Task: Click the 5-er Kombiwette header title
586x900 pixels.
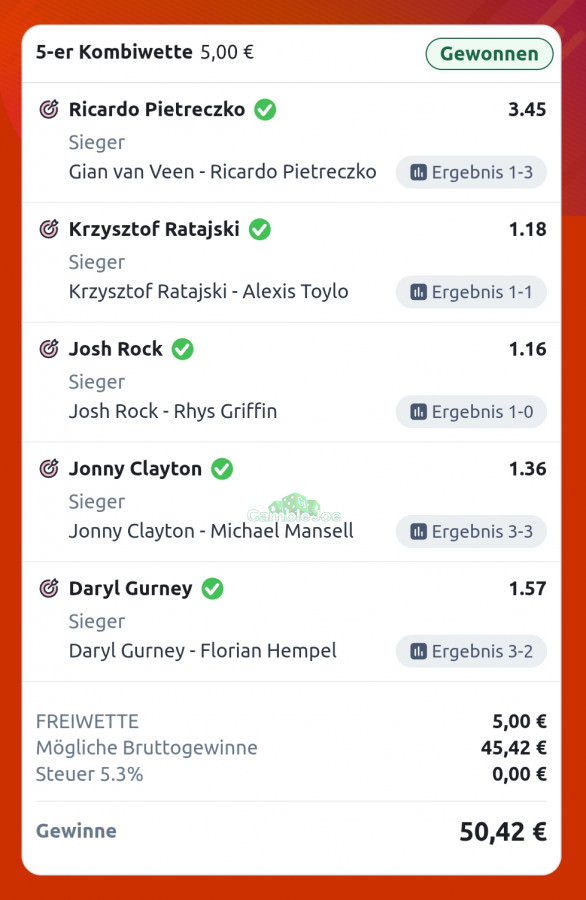Action: 114,52
